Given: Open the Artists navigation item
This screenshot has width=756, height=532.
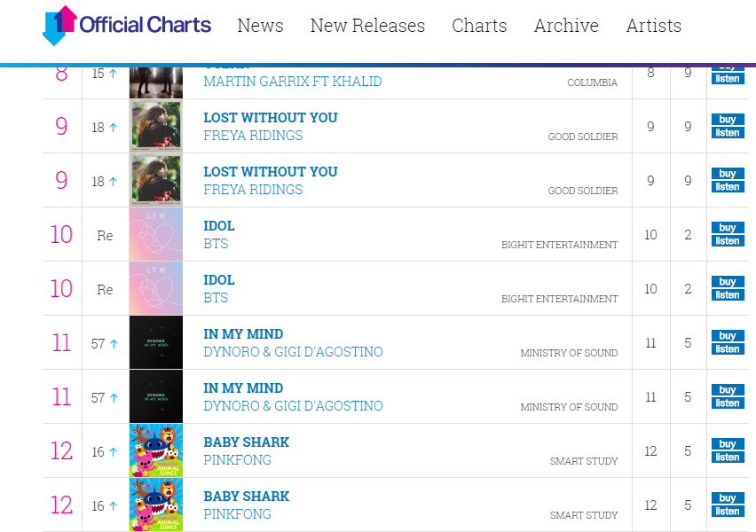Looking at the screenshot, I should point(654,26).
